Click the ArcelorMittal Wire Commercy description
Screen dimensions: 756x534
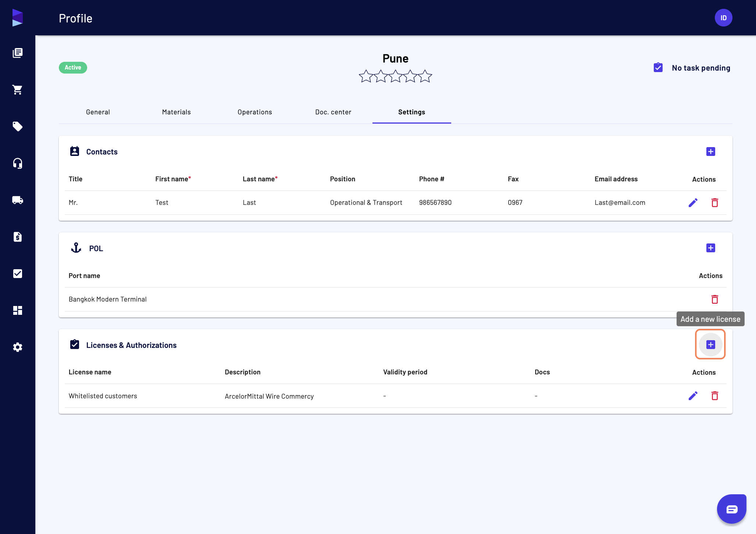point(269,396)
